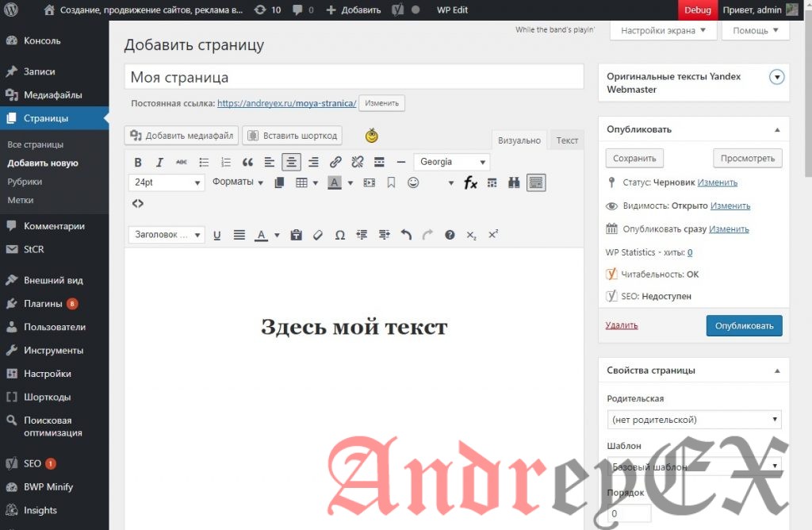Open the Georgia font family dropdown
812x530 pixels.
pyautogui.click(x=451, y=162)
